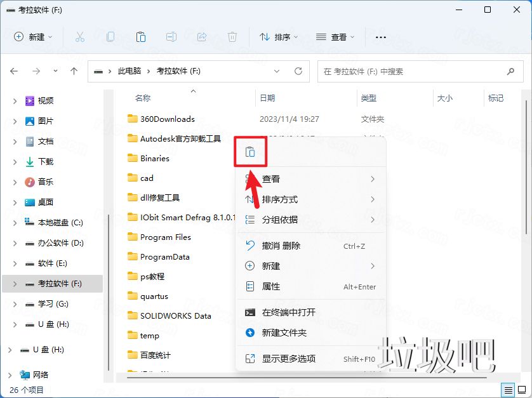Go back using the back navigation arrow
The height and width of the screenshot is (398, 532).
(14, 71)
